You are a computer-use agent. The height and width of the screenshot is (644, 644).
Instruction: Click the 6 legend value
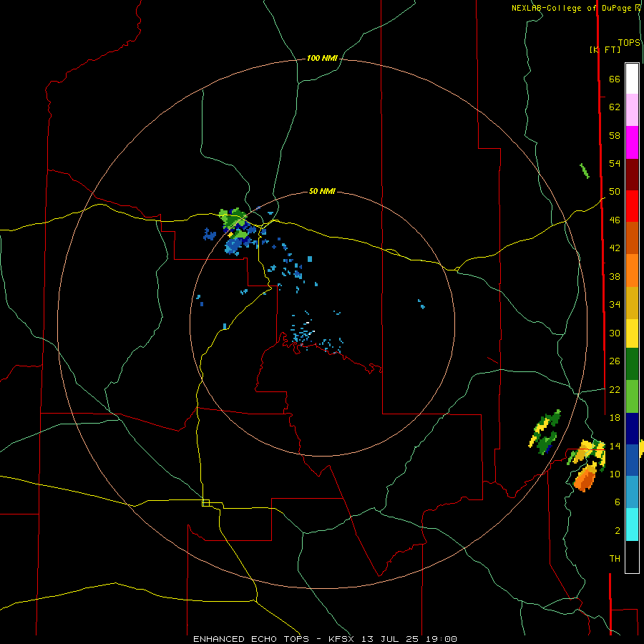(x=618, y=502)
